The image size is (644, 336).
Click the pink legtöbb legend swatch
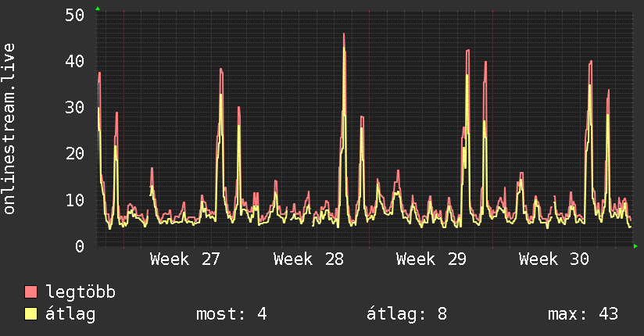[30, 292]
